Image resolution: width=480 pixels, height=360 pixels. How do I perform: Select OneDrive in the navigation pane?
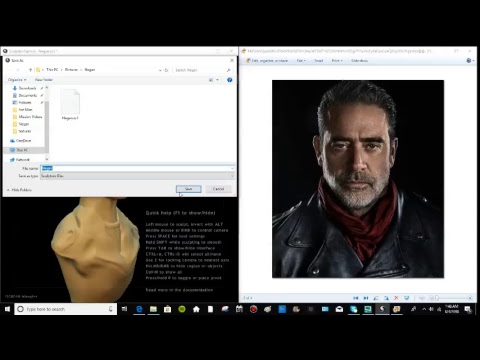tap(23, 141)
